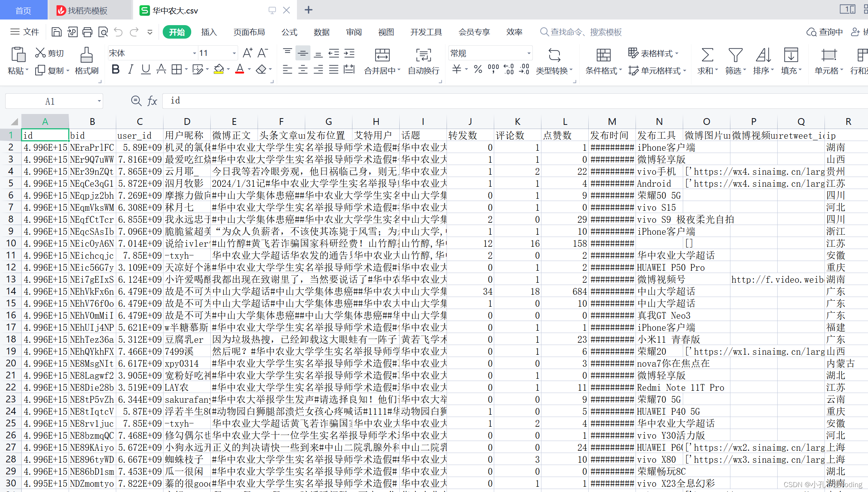Screen dimensions: 868x492
Task: Apply red font color
Action: pyautogui.click(x=240, y=69)
